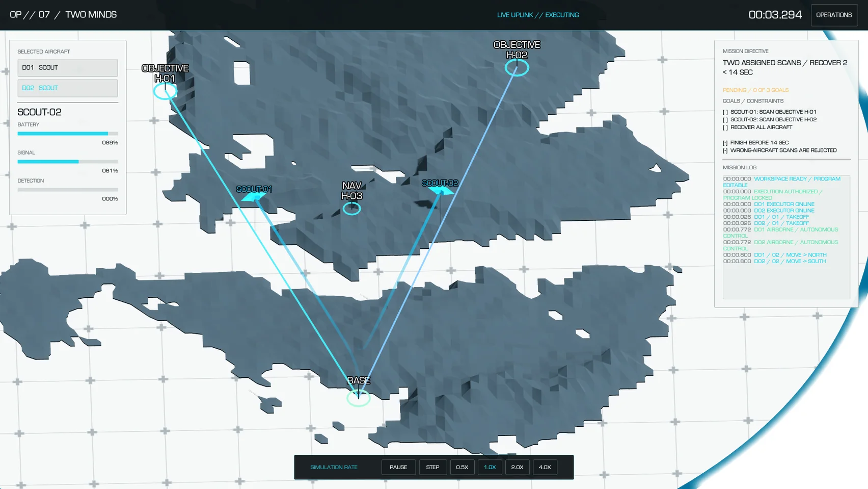Set simulation rate to 2.0X
The image size is (868, 489).
click(517, 467)
